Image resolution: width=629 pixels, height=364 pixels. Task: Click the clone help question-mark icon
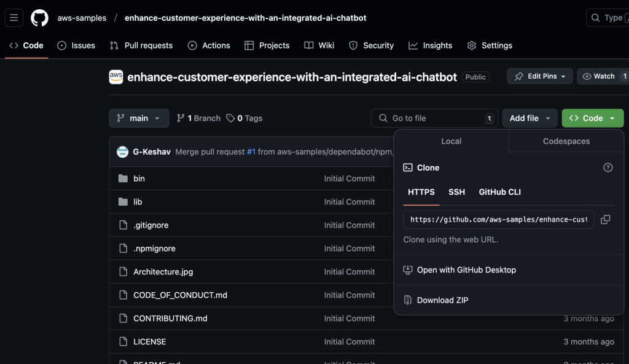click(x=608, y=168)
